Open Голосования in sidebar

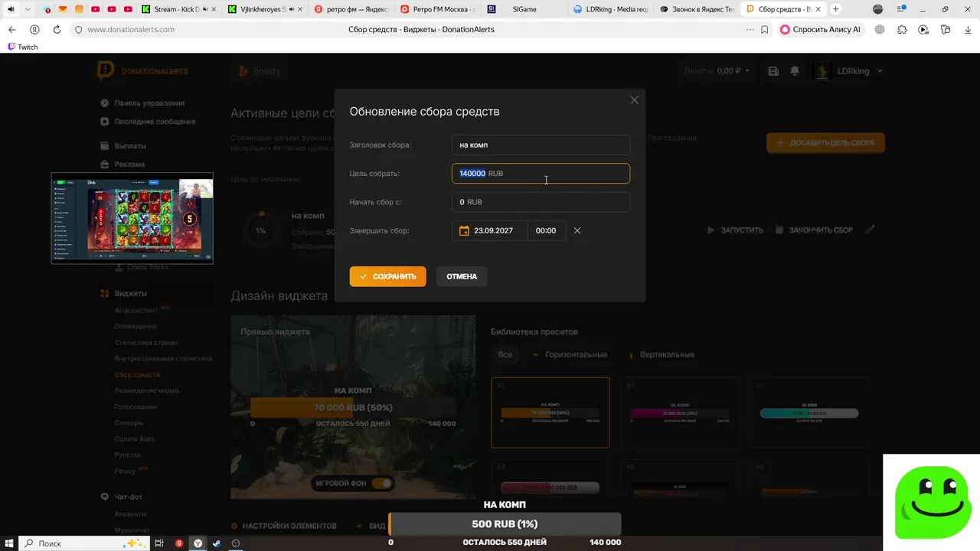pyautogui.click(x=136, y=406)
